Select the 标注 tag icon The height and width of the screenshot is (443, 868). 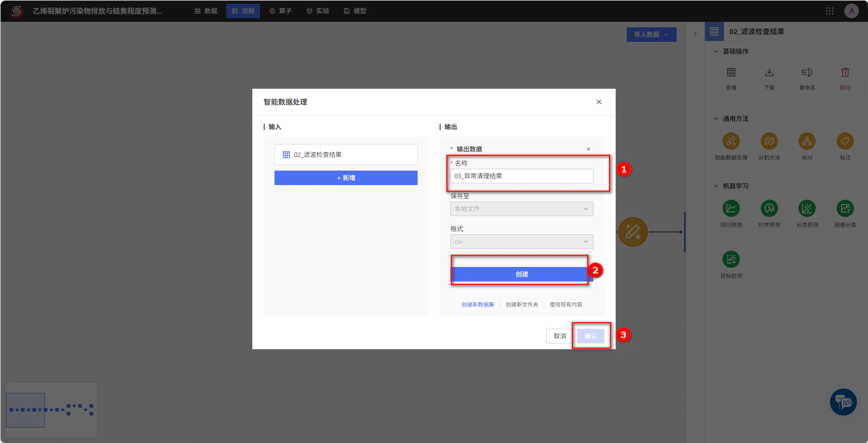click(845, 141)
